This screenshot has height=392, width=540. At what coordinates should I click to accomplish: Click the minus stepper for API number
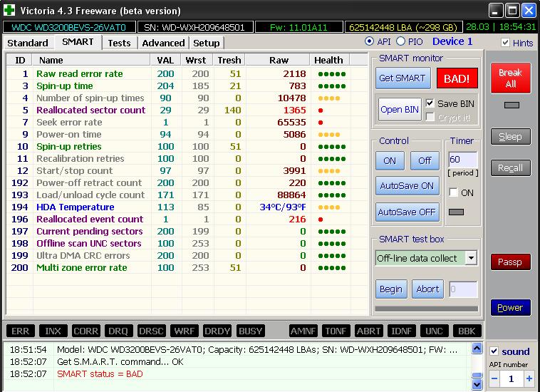pyautogui.click(x=494, y=379)
